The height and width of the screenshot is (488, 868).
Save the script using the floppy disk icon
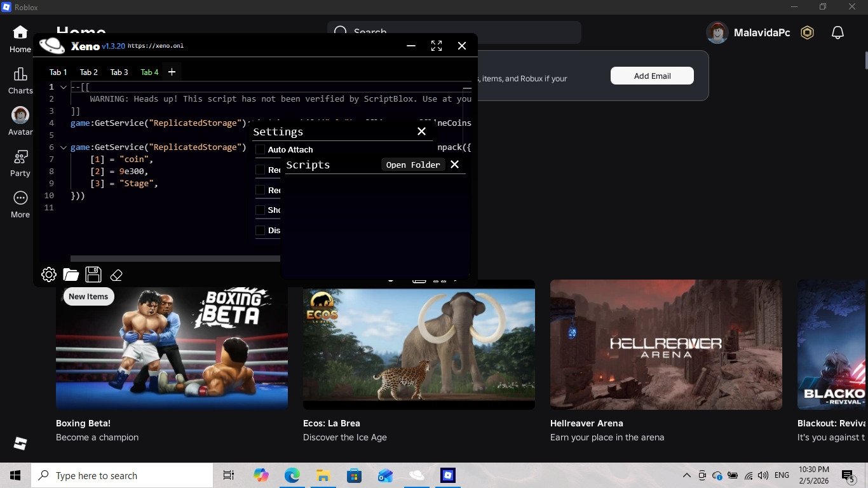pyautogui.click(x=93, y=274)
